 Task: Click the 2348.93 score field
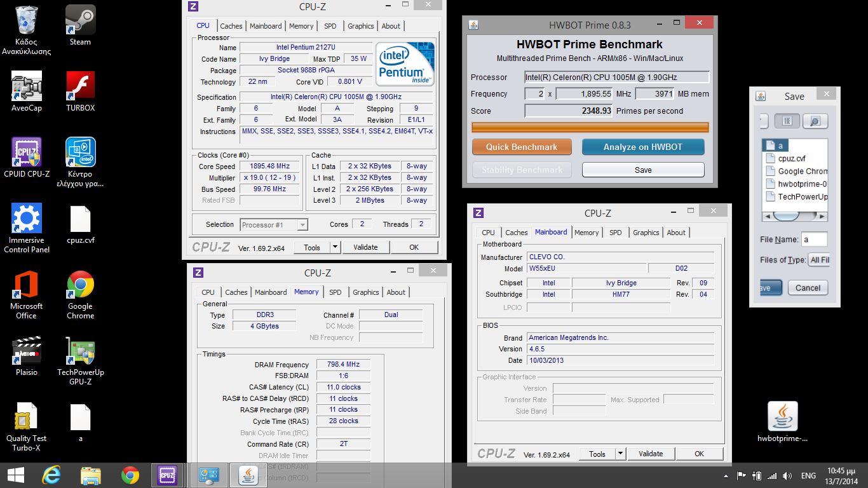coord(569,111)
